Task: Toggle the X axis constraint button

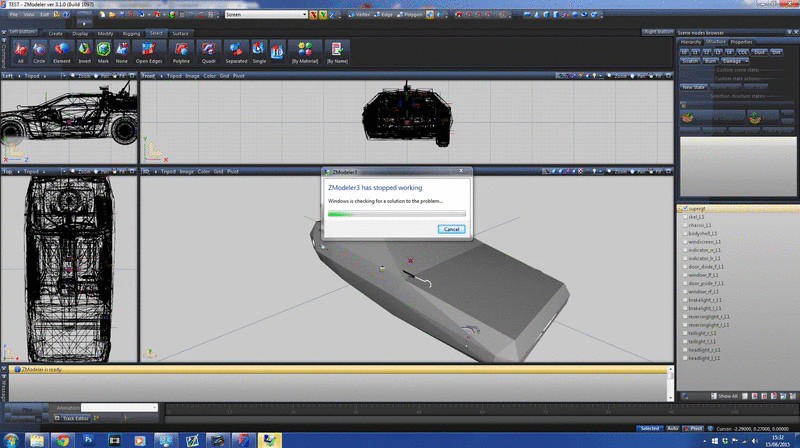Action: [x=314, y=15]
